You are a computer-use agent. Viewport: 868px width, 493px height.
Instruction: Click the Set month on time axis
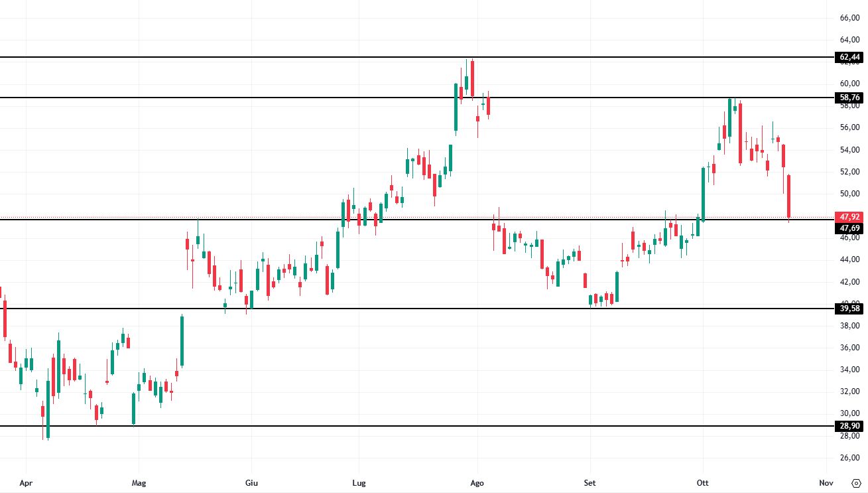click(589, 483)
